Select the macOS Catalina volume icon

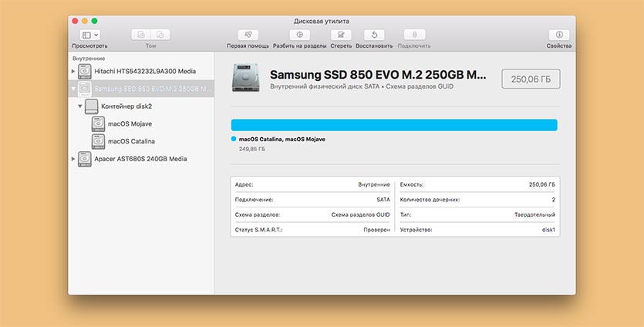(x=98, y=141)
